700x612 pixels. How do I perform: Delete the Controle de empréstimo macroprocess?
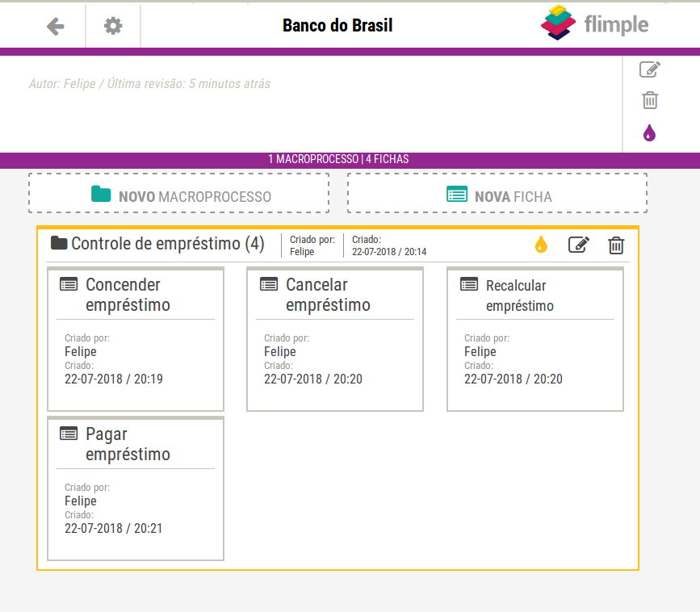tap(616, 245)
